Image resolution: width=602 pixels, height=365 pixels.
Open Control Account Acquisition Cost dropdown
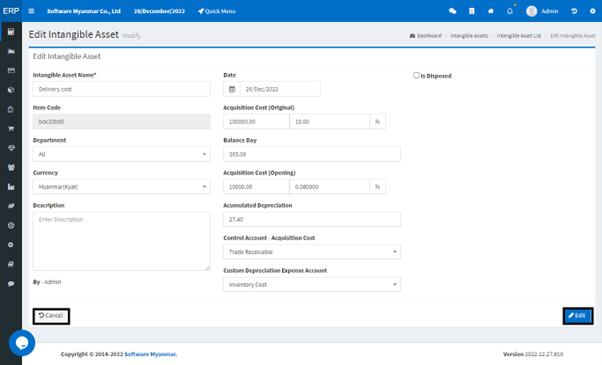[x=312, y=252]
